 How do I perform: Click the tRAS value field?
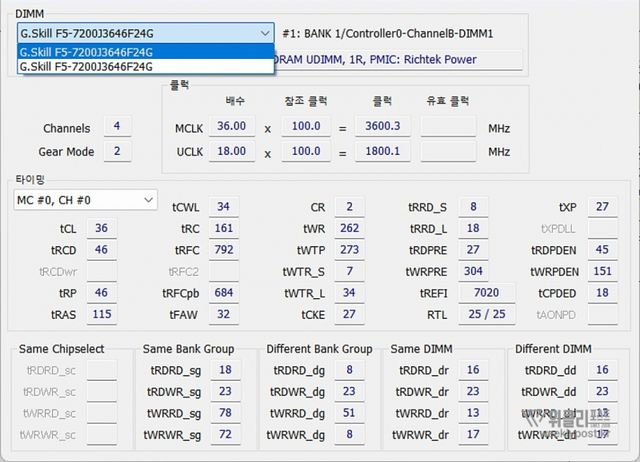click(101, 315)
